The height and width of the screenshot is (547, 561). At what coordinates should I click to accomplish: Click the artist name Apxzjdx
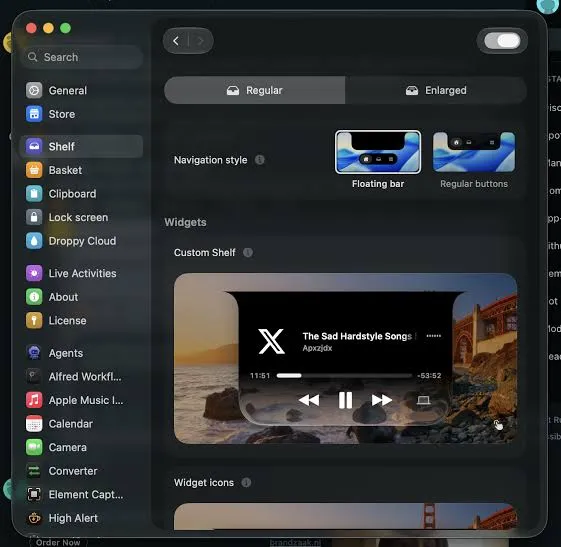tap(317, 348)
